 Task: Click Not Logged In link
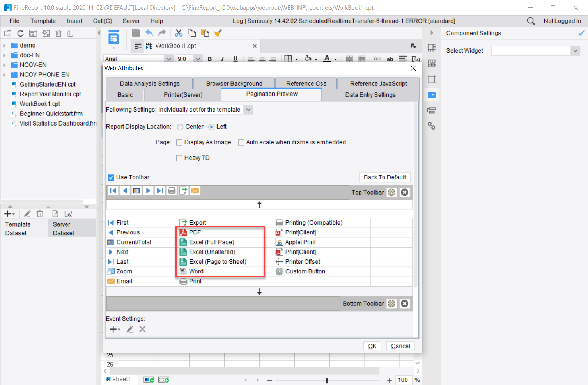562,21
